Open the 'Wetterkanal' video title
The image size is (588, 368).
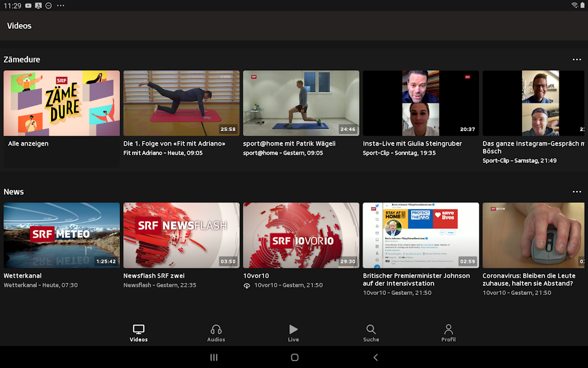(22, 275)
